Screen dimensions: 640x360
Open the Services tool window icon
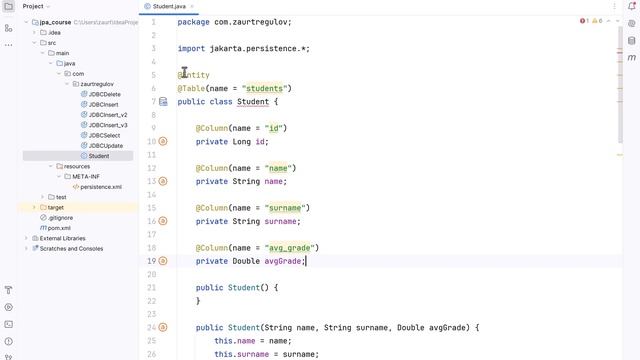[8, 307]
